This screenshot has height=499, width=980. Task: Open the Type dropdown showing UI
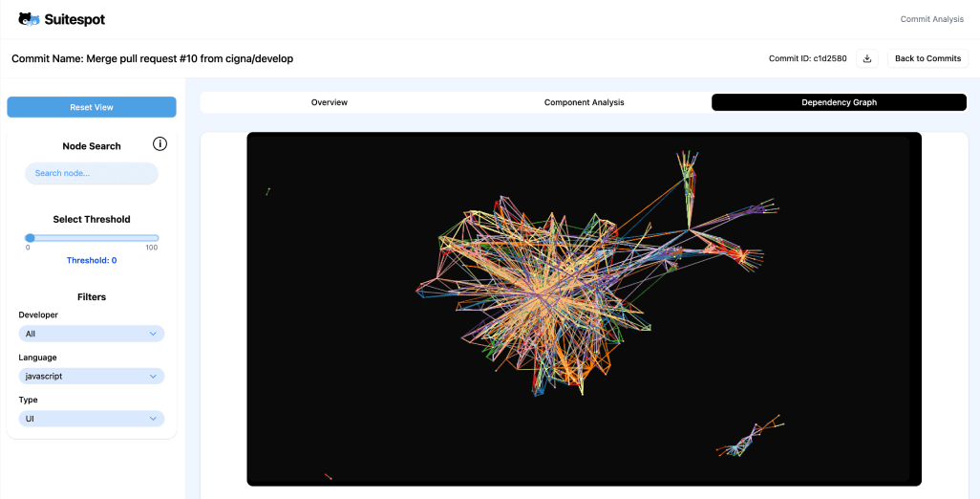pos(92,419)
